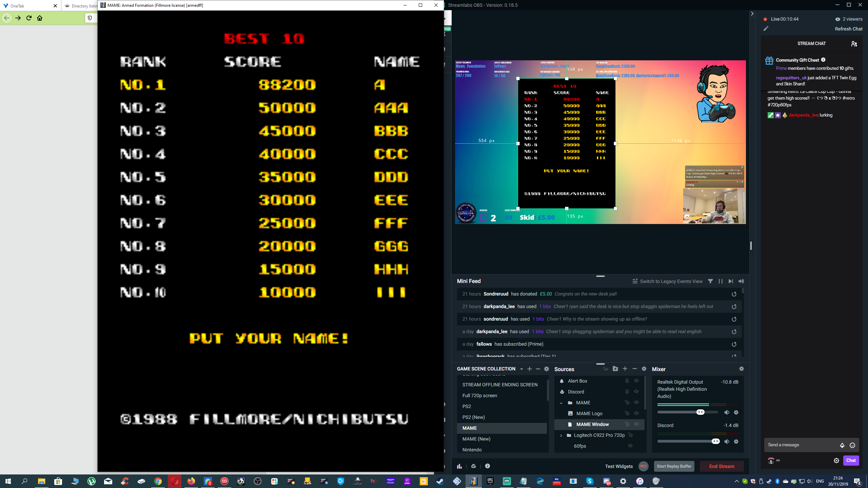
Task: Skip the current alert in Mini Feed
Action: (731, 281)
